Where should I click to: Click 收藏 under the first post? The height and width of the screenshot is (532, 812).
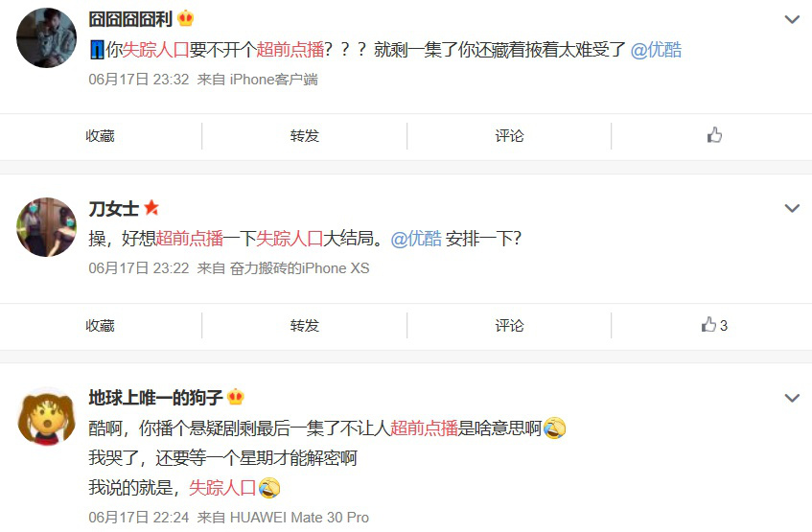(x=100, y=136)
